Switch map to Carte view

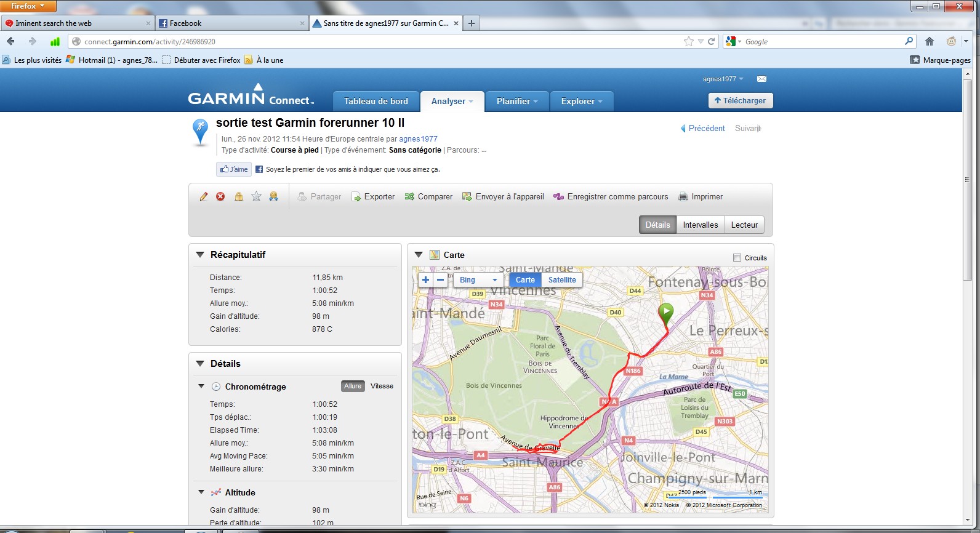(x=525, y=279)
